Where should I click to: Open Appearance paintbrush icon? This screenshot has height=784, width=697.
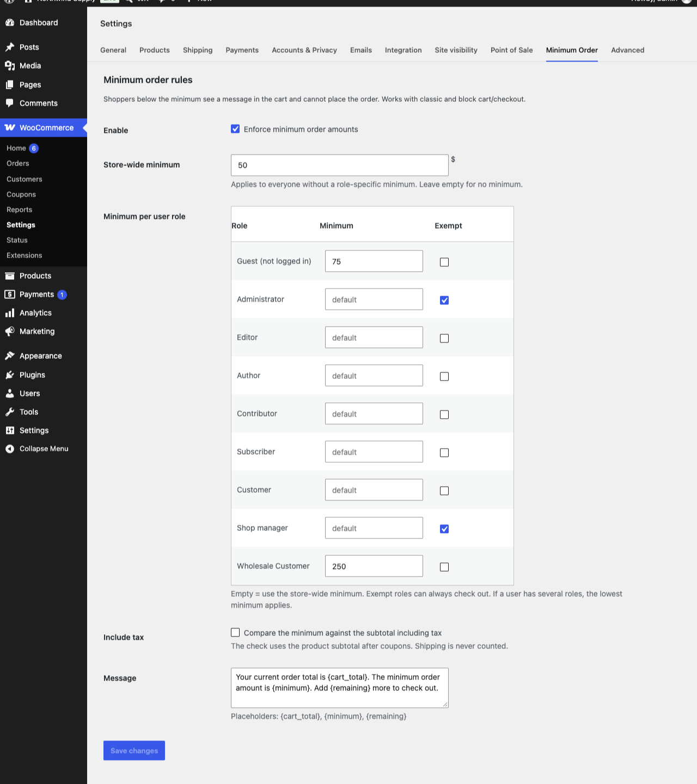10,356
